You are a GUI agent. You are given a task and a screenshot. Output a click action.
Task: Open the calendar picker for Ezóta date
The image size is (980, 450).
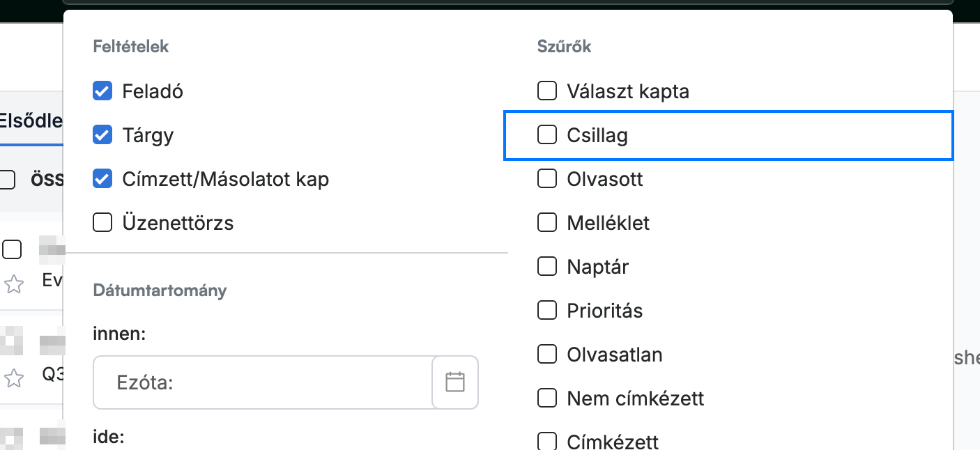coord(455,382)
